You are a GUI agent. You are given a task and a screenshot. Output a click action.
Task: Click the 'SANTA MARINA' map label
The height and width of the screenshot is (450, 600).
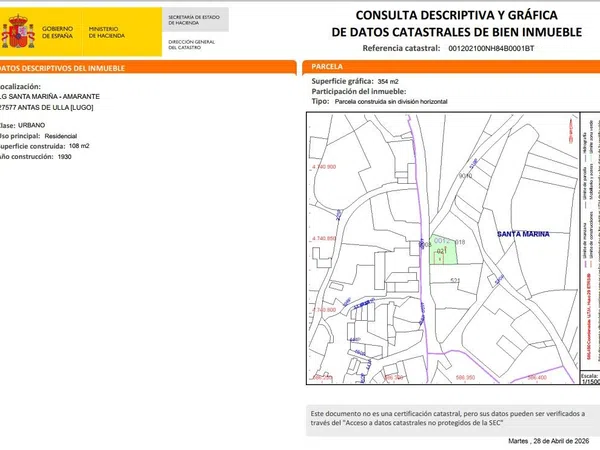(x=523, y=234)
